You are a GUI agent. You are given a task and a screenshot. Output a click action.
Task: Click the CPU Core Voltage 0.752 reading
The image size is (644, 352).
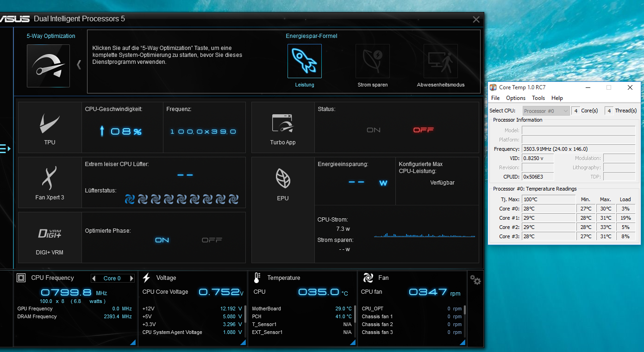(221, 292)
